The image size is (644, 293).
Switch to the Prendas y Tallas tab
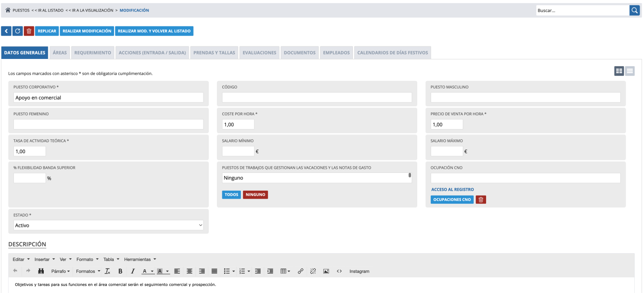point(214,53)
